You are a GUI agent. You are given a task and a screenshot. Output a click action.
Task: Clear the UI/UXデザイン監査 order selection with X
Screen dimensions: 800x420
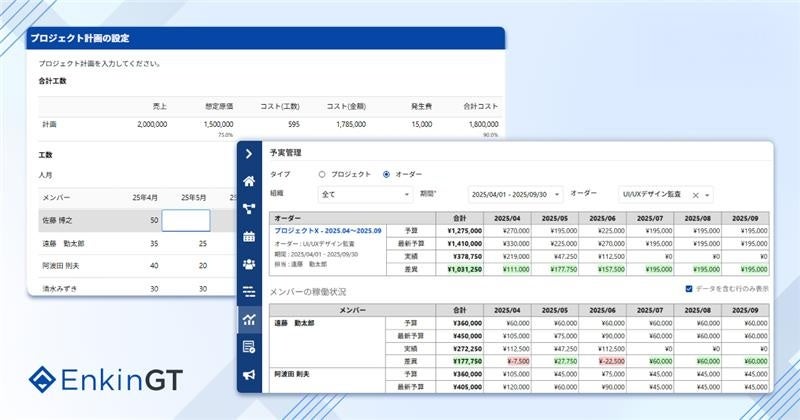click(x=695, y=195)
